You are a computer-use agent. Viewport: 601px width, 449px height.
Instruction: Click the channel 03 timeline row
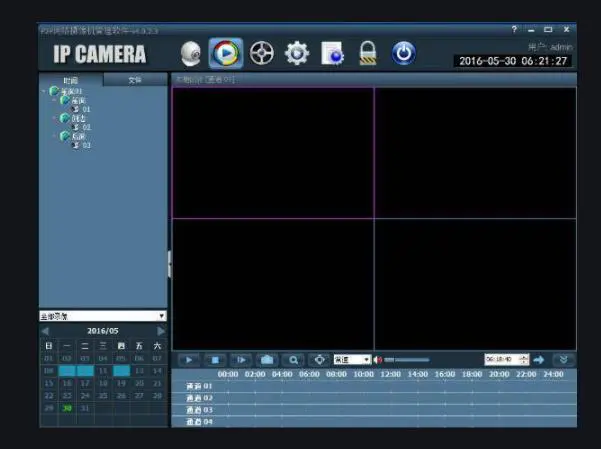click(x=374, y=410)
